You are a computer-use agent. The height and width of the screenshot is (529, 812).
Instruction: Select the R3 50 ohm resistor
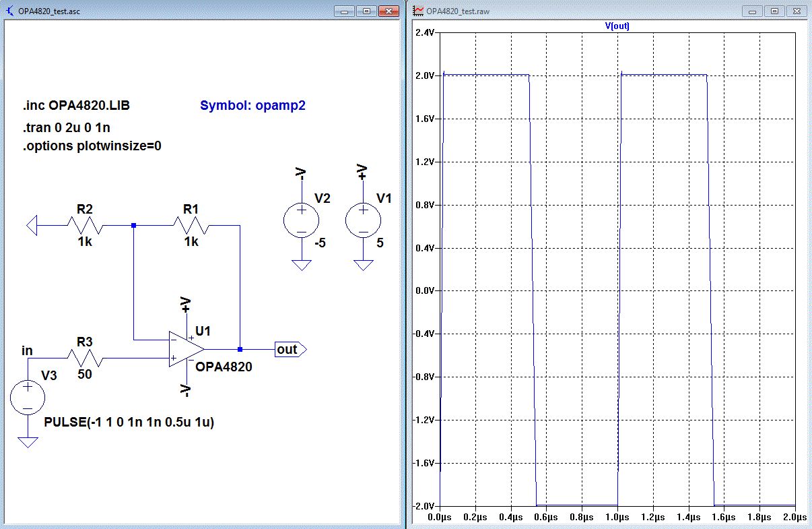click(x=84, y=358)
